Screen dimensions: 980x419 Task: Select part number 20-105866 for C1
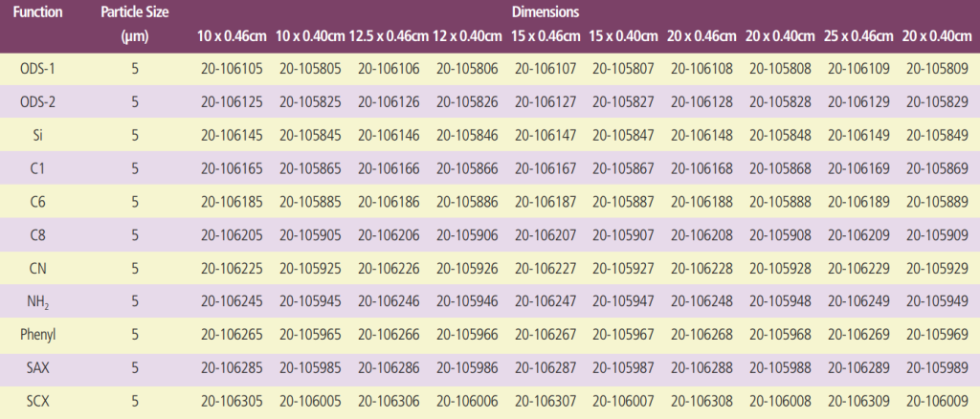466,168
